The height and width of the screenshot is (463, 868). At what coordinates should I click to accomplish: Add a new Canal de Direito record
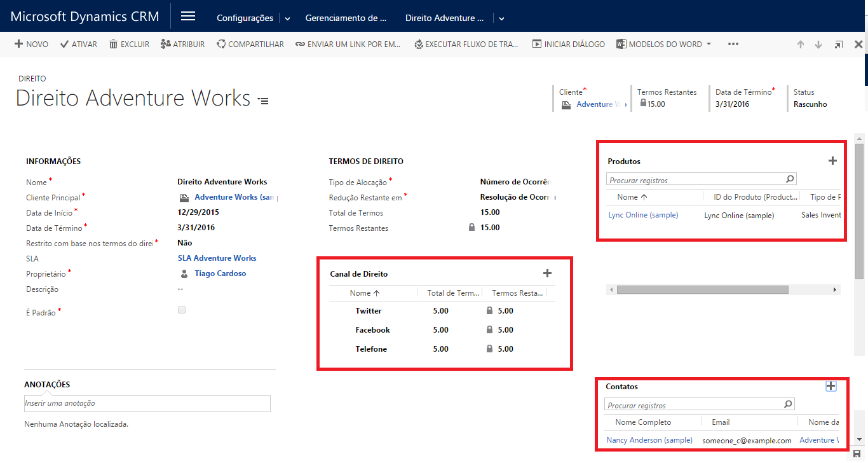click(547, 273)
